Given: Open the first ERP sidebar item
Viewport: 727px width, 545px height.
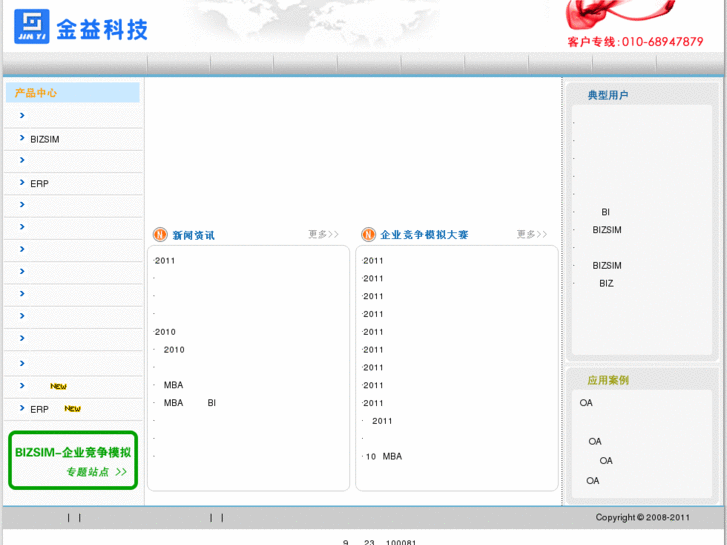Looking at the screenshot, I should [39, 184].
